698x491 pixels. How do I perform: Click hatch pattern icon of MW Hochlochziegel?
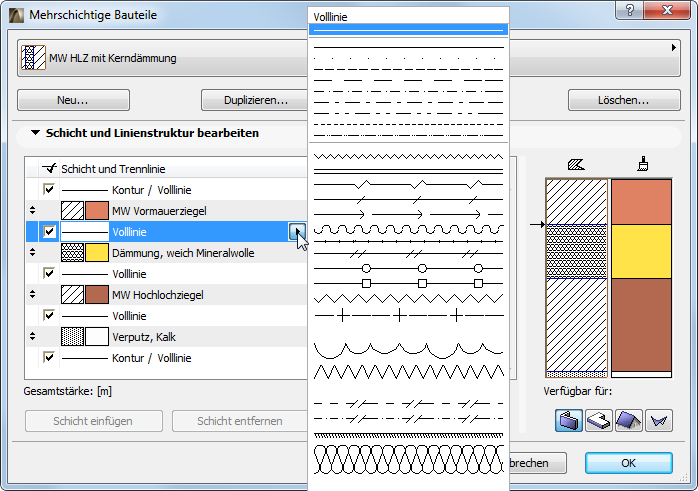72,295
